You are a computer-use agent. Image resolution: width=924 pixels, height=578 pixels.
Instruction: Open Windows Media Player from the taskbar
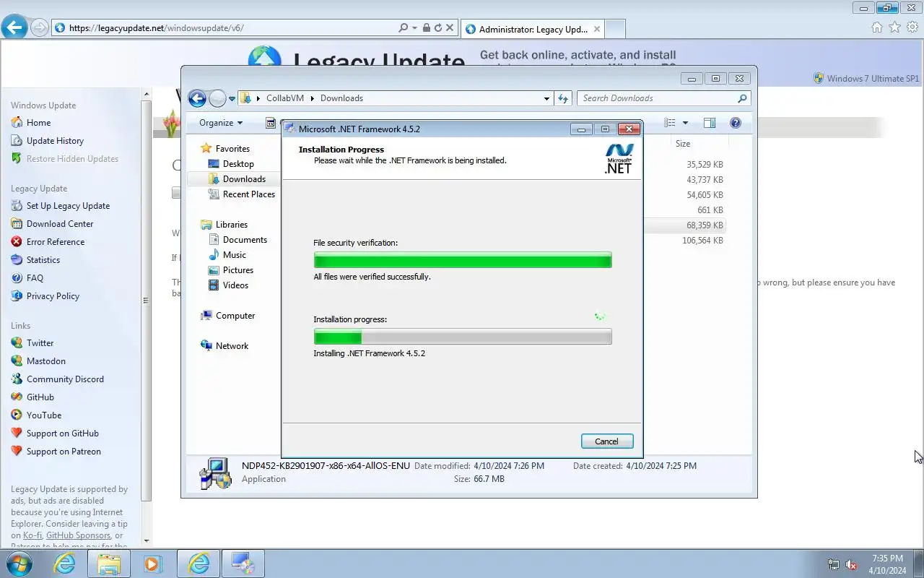[x=153, y=564]
